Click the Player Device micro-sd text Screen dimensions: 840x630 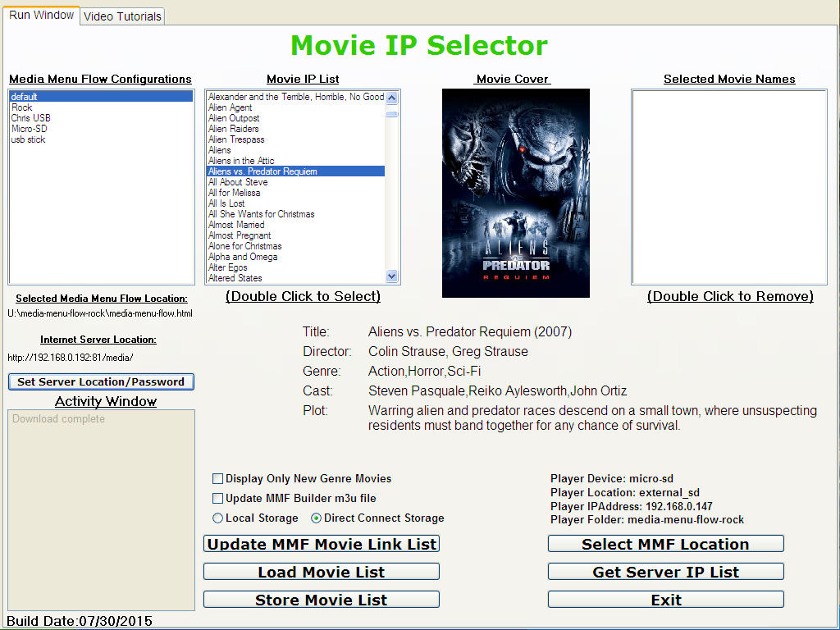[x=612, y=478]
